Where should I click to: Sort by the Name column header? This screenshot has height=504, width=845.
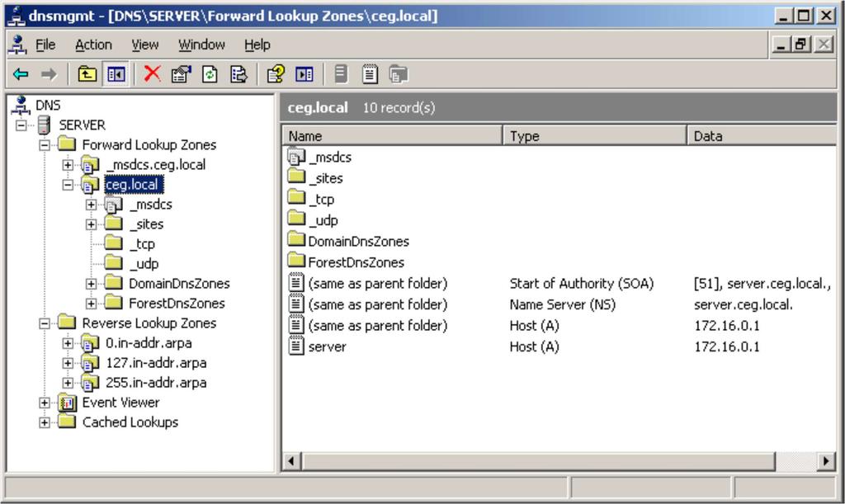(392, 135)
